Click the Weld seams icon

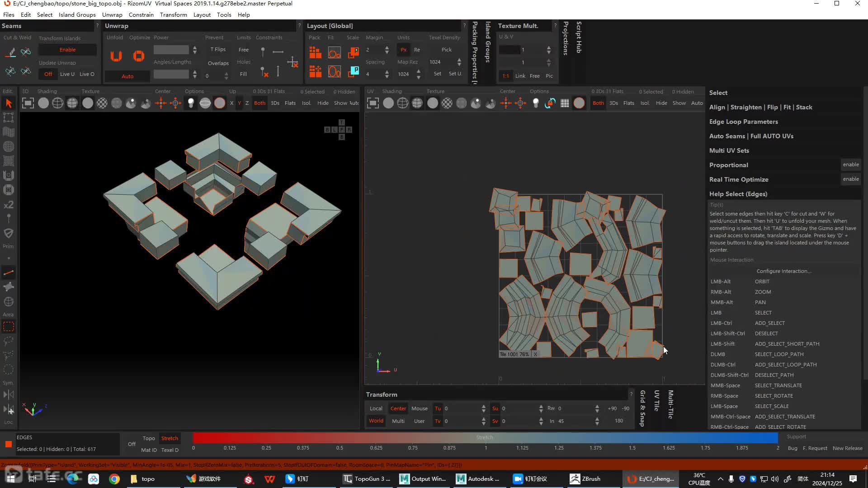[x=26, y=52]
